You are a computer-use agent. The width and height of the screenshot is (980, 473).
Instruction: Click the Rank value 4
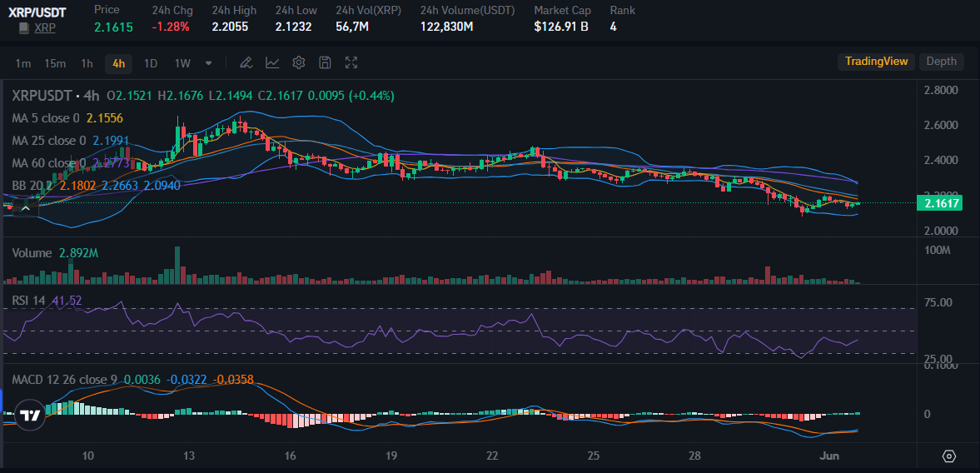[x=613, y=27]
